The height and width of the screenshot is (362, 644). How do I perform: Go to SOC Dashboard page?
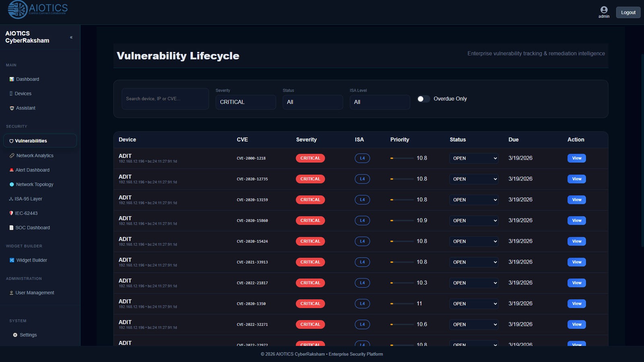pyautogui.click(x=40, y=228)
